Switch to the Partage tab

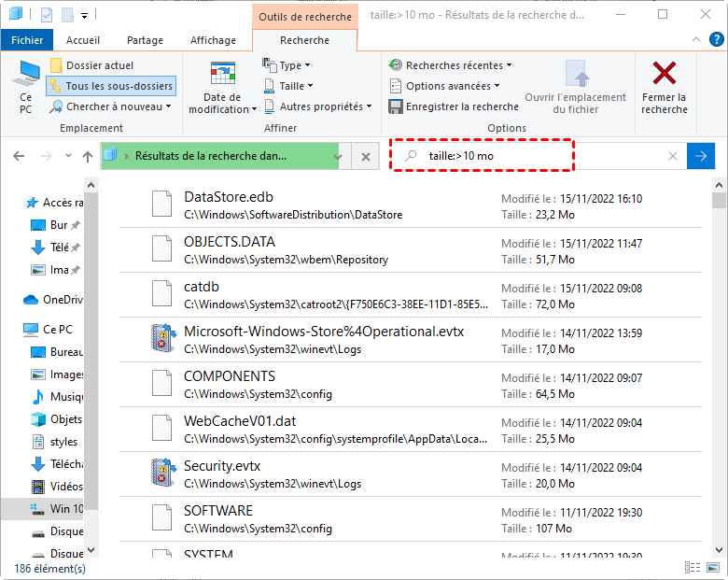coord(145,40)
